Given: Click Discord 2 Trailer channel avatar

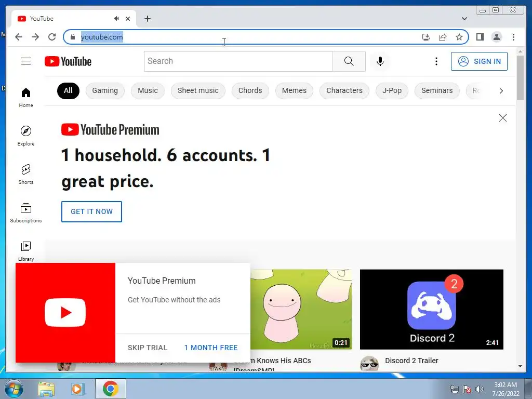Looking at the screenshot, I should coord(369,364).
